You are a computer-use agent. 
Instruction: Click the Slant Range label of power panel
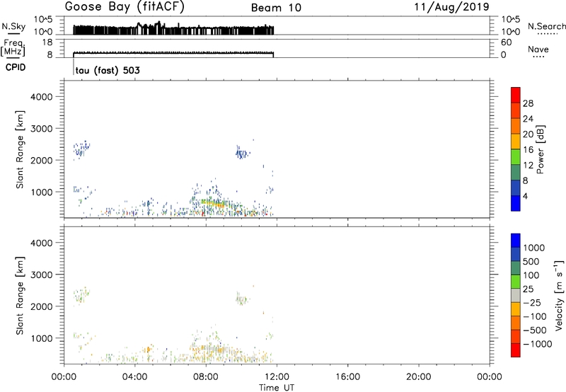(x=20, y=149)
